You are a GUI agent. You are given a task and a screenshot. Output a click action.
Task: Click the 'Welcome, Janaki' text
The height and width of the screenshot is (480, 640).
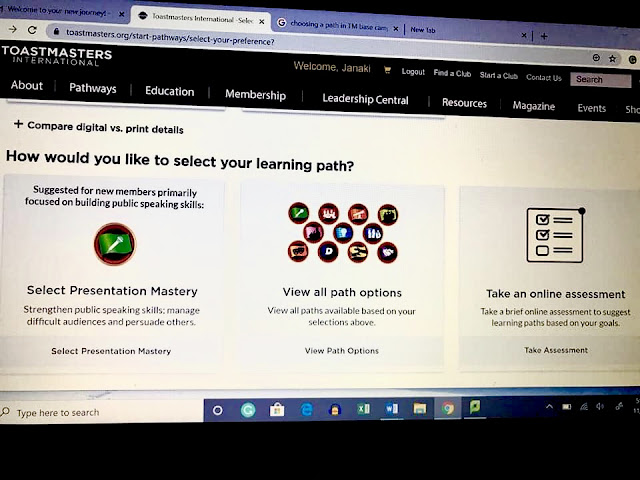click(x=332, y=67)
